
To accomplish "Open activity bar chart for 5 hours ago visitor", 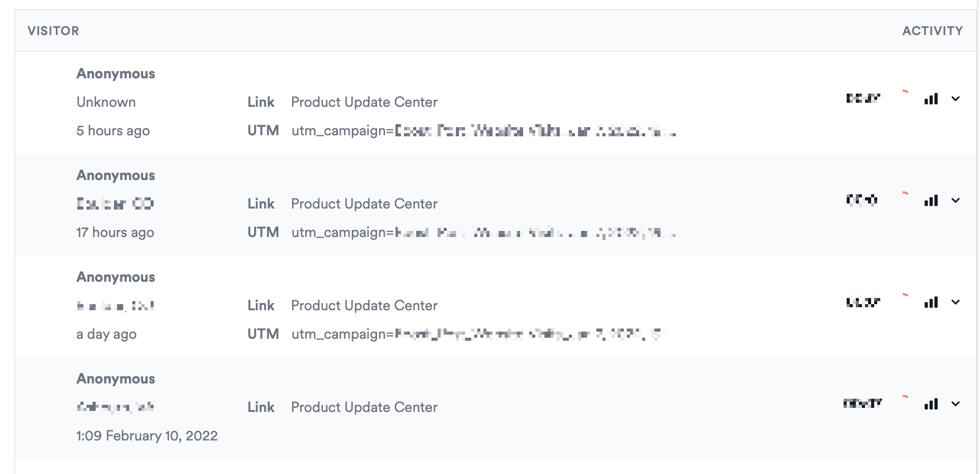I will (x=931, y=99).
